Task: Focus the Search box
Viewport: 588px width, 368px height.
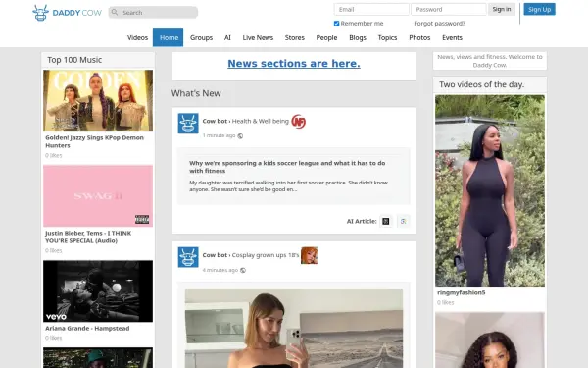Action: [x=153, y=13]
